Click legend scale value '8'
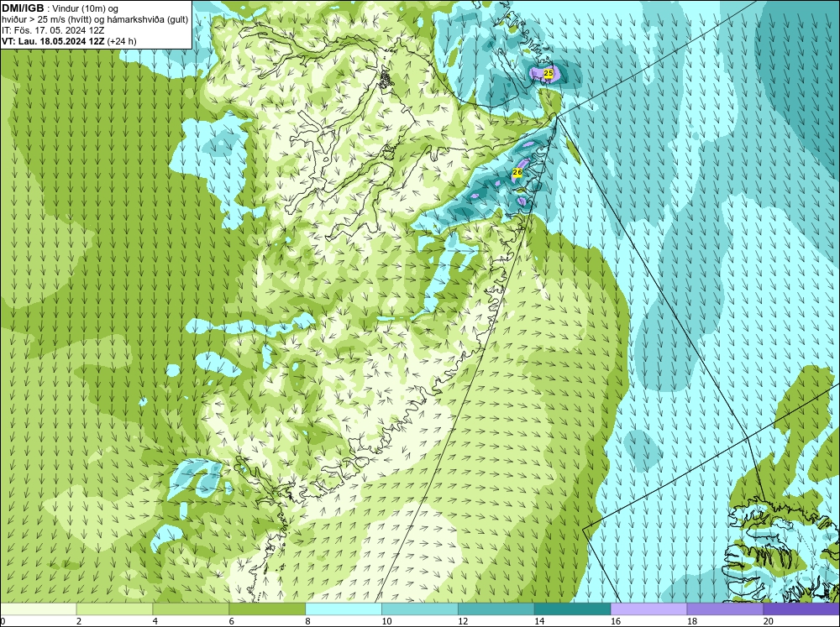Viewport: 840px width, 627px height. 308,621
